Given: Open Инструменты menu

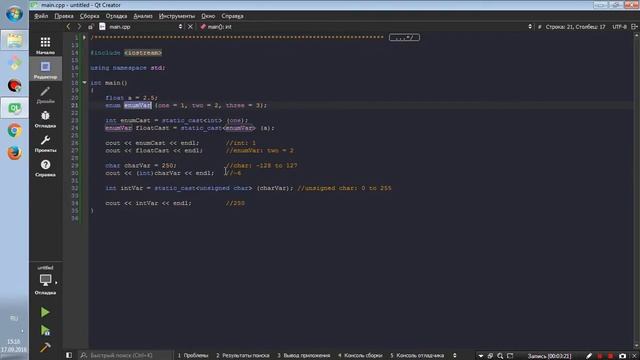Looking at the screenshot, I should (x=177, y=16).
